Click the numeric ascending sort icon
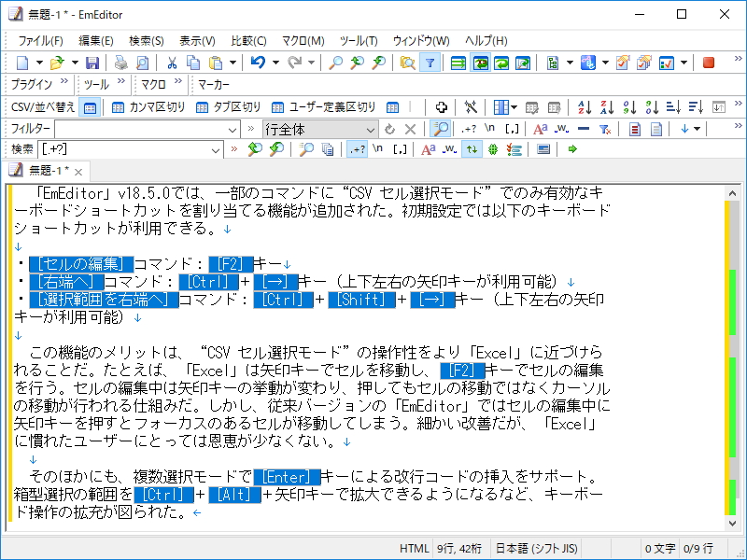The width and height of the screenshot is (747, 560). point(629,107)
